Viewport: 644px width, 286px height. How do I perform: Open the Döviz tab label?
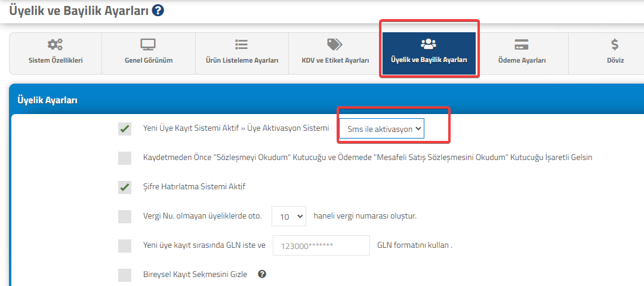click(615, 60)
